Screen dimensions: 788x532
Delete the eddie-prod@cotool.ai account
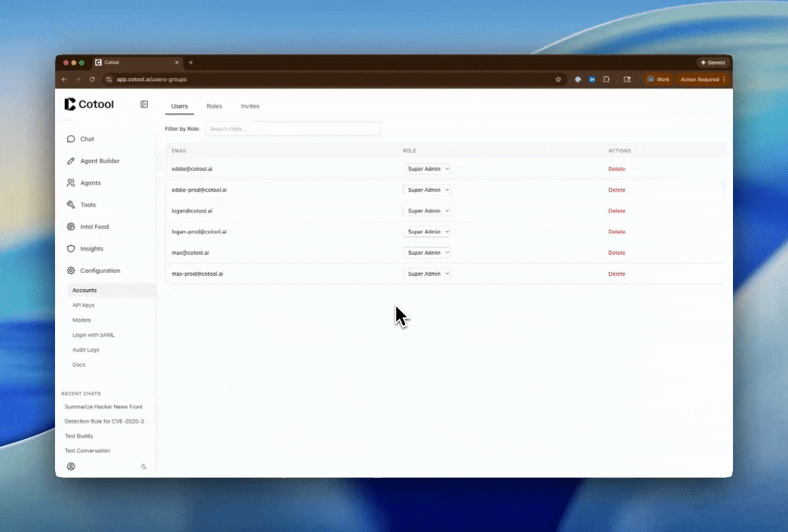(x=616, y=189)
